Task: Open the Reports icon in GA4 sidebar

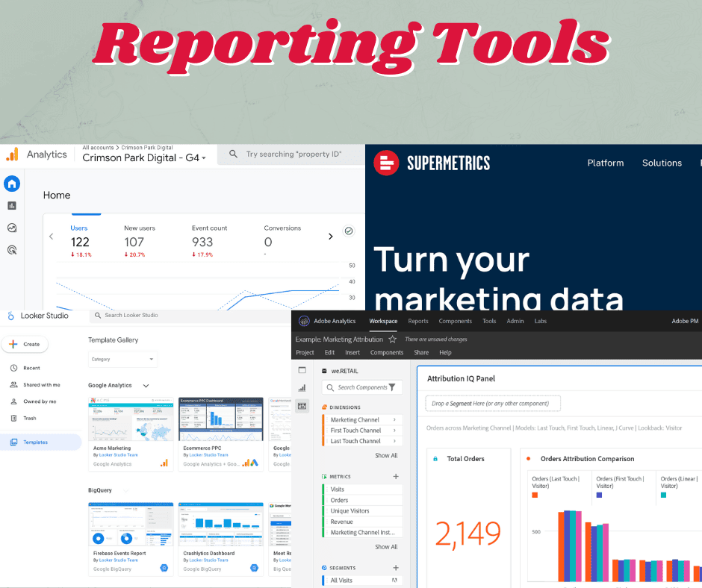Action: point(11,206)
